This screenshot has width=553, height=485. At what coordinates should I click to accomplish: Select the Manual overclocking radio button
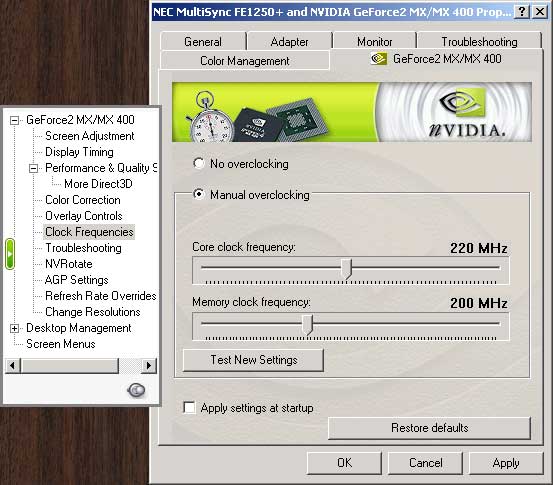199,194
